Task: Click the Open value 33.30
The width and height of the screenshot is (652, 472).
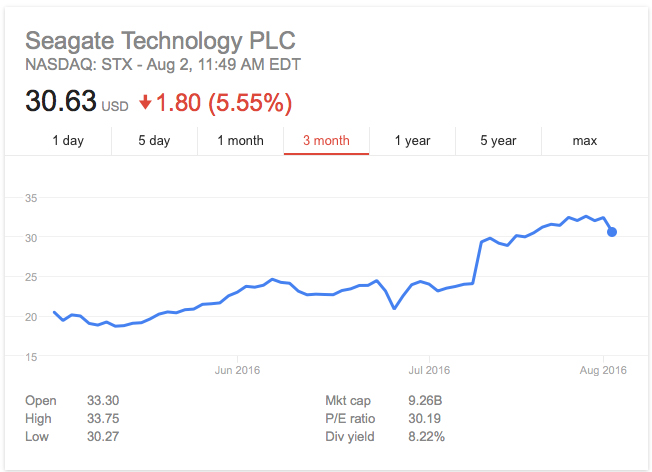Action: 103,400
